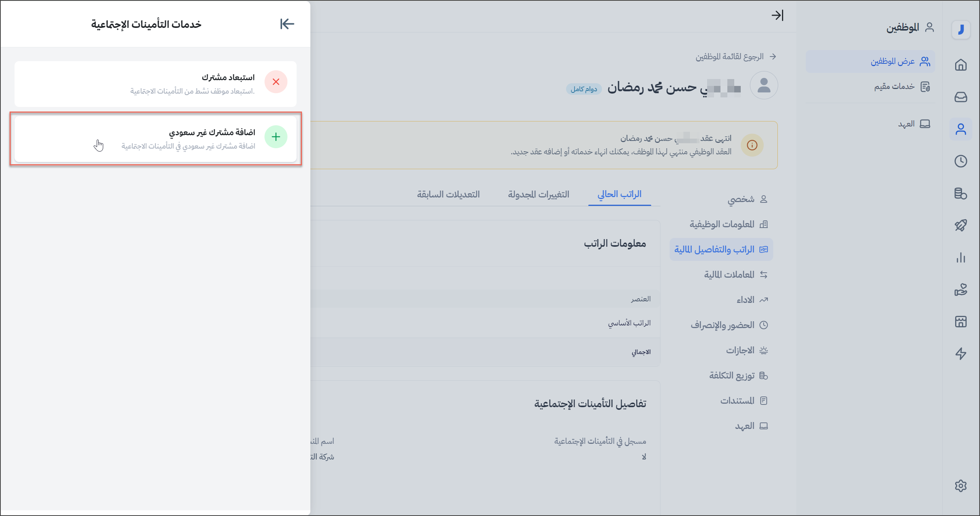Viewport: 980px width, 516px height.
Task: Open the reports bar chart icon
Action: click(961, 258)
